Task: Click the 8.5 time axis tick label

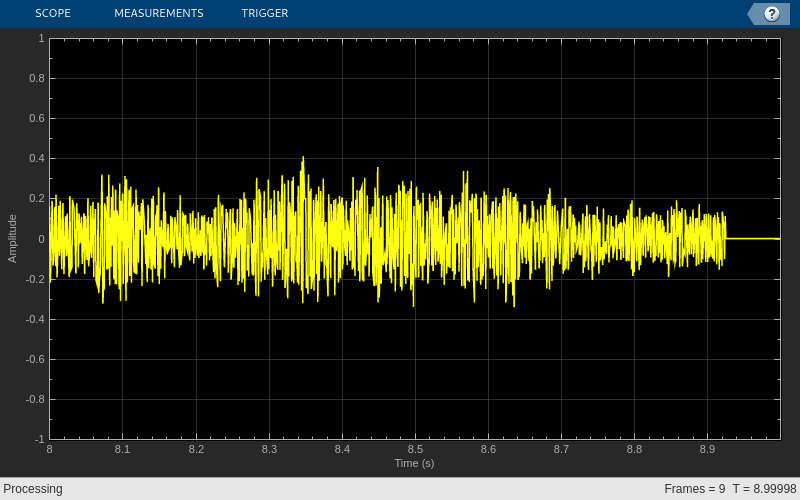Action: (x=415, y=449)
